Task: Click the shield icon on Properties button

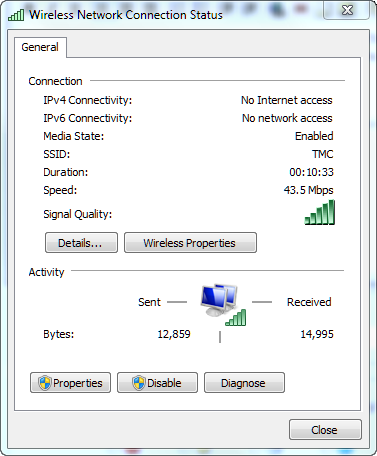Action: 45,383
